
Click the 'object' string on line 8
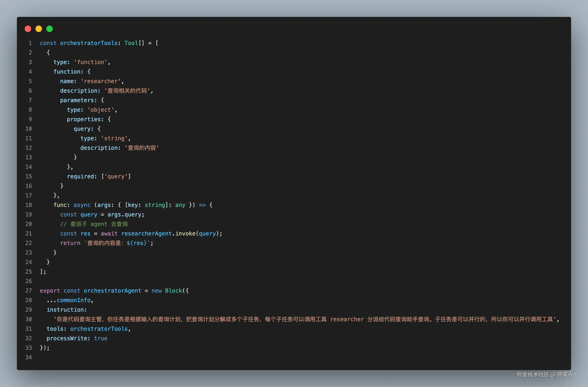click(101, 110)
